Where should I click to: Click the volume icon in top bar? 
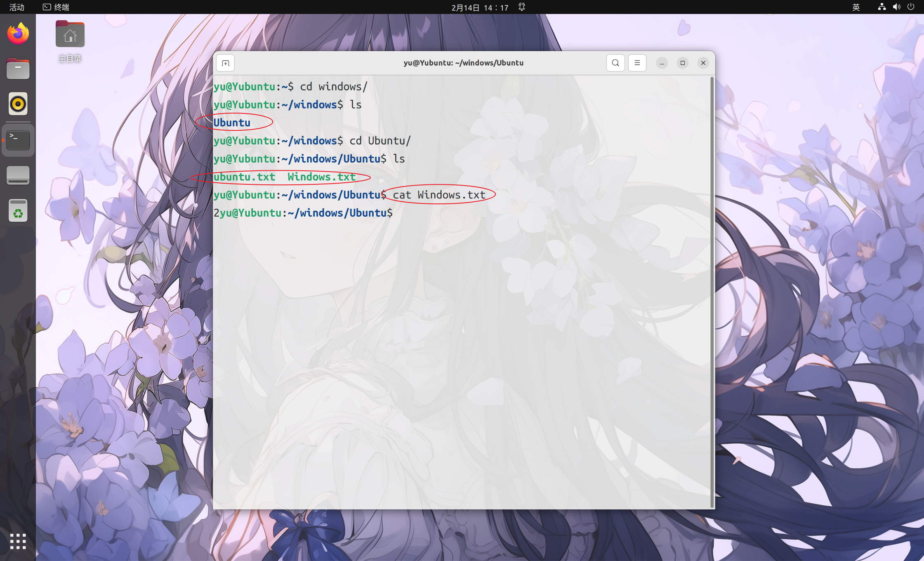point(896,7)
